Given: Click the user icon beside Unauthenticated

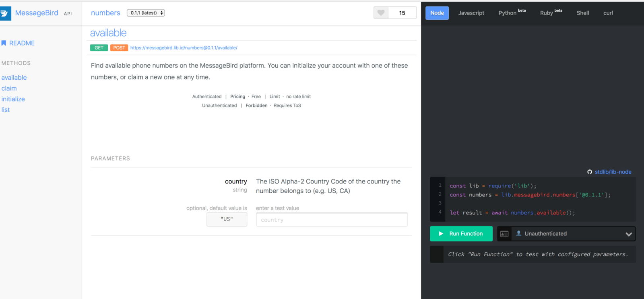Looking at the screenshot, I should click(519, 233).
